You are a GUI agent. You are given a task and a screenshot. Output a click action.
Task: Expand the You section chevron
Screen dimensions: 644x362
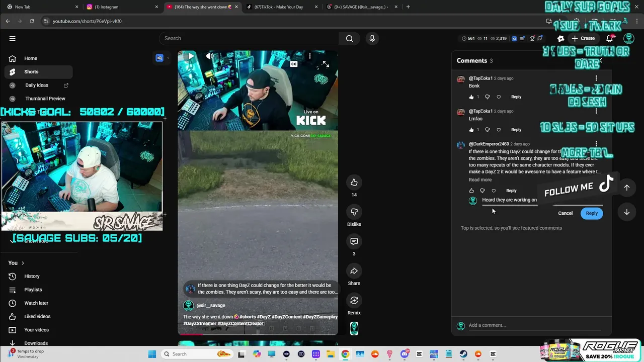click(23, 263)
